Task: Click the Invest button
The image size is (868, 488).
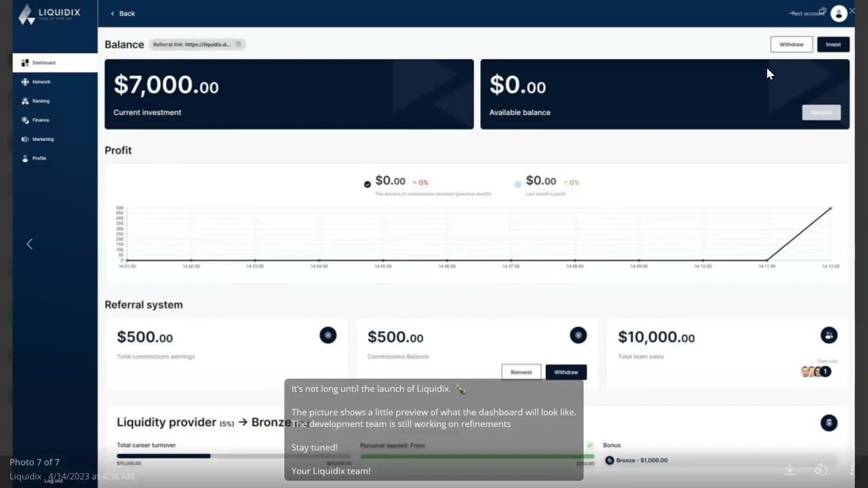Action: coord(833,44)
